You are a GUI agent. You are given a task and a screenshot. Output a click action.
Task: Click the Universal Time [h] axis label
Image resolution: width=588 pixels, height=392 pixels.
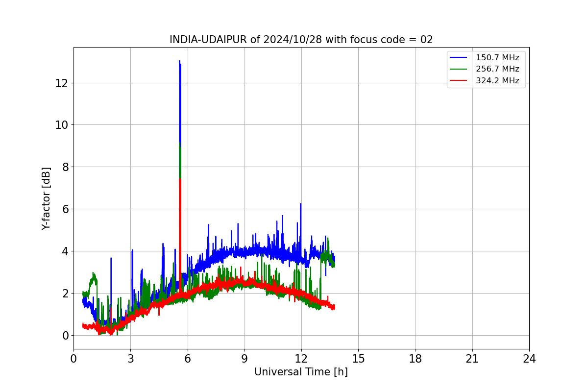301,372
